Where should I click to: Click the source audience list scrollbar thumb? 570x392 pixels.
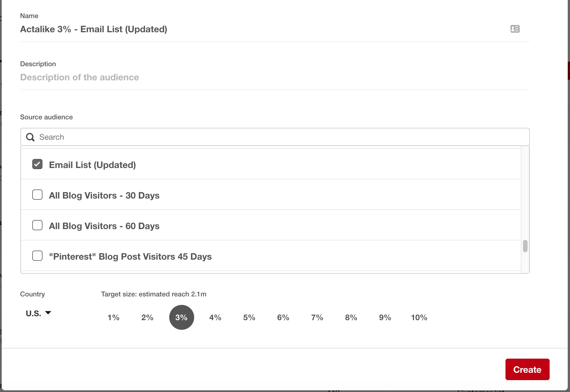pyautogui.click(x=525, y=246)
